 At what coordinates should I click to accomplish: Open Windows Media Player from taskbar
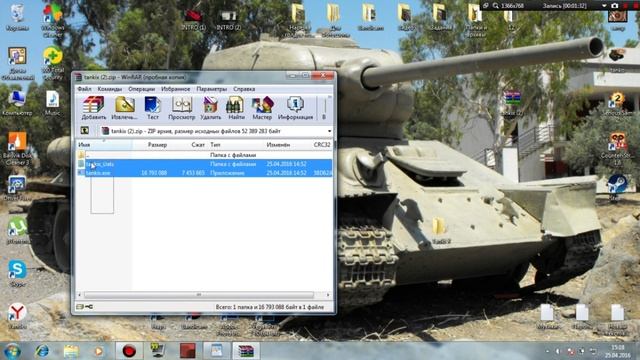[98, 351]
